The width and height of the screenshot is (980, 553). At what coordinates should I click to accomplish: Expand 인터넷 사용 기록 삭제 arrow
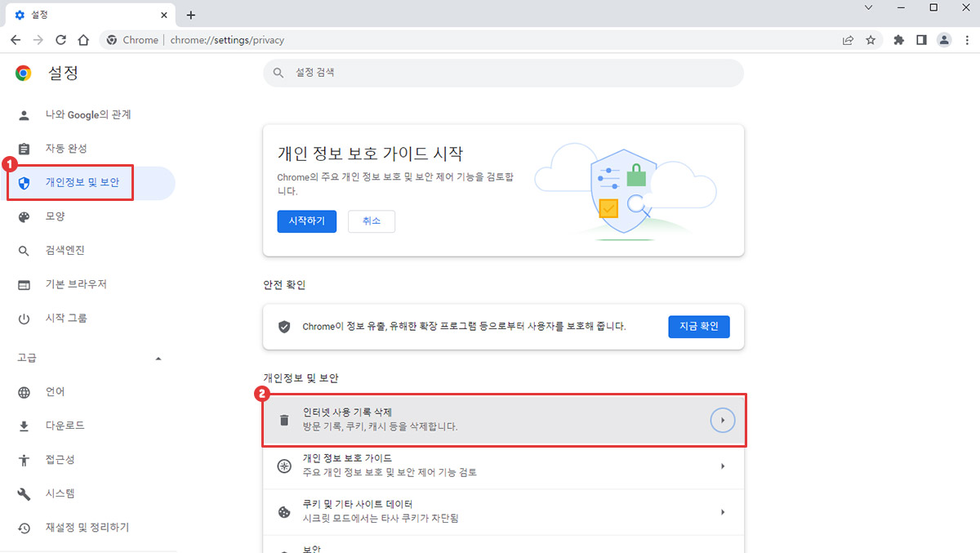(722, 420)
